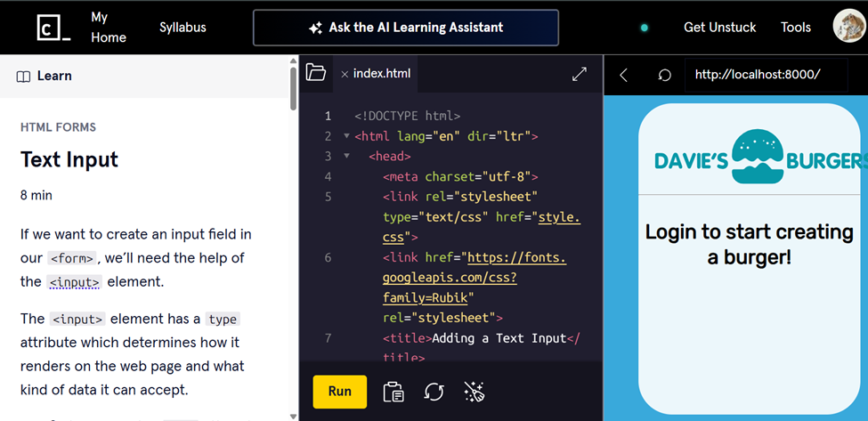Click the 'Text Input' lesson title
868x421 pixels.
pos(69,160)
